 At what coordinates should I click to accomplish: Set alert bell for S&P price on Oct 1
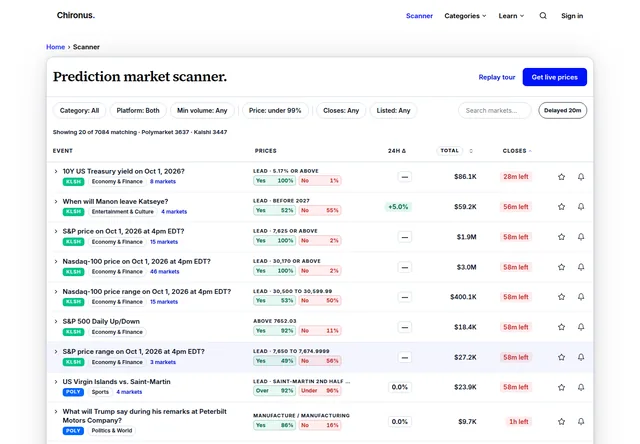[x=581, y=237]
